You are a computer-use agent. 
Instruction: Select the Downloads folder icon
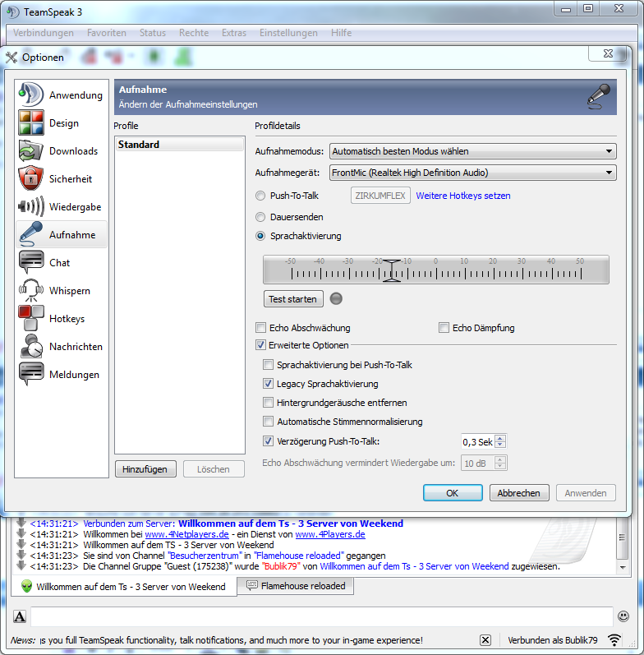click(31, 150)
